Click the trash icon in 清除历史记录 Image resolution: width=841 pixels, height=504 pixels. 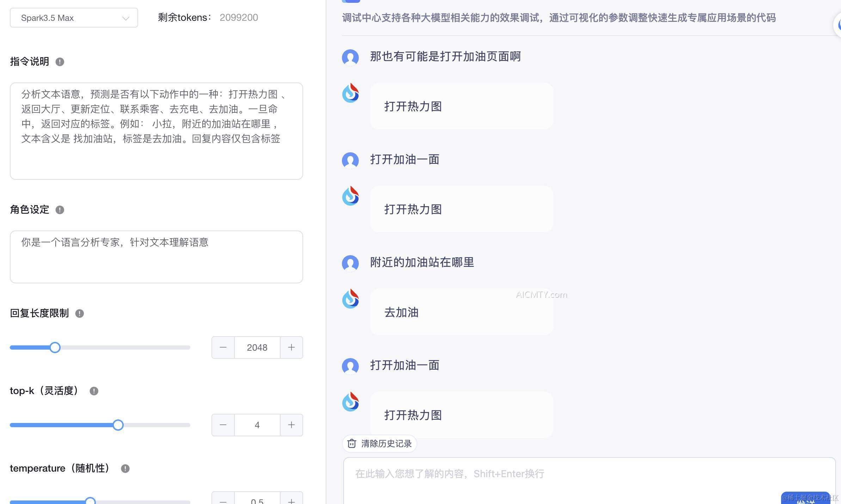(352, 443)
